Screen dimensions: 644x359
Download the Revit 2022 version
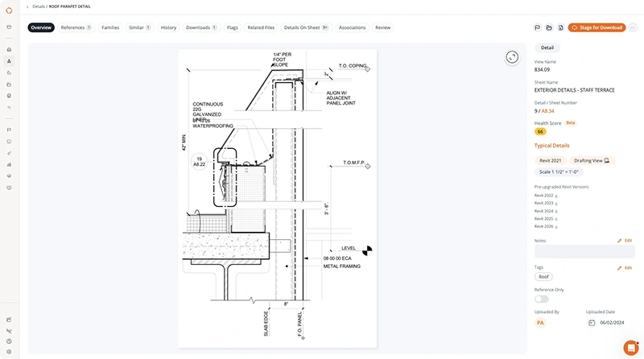point(556,196)
